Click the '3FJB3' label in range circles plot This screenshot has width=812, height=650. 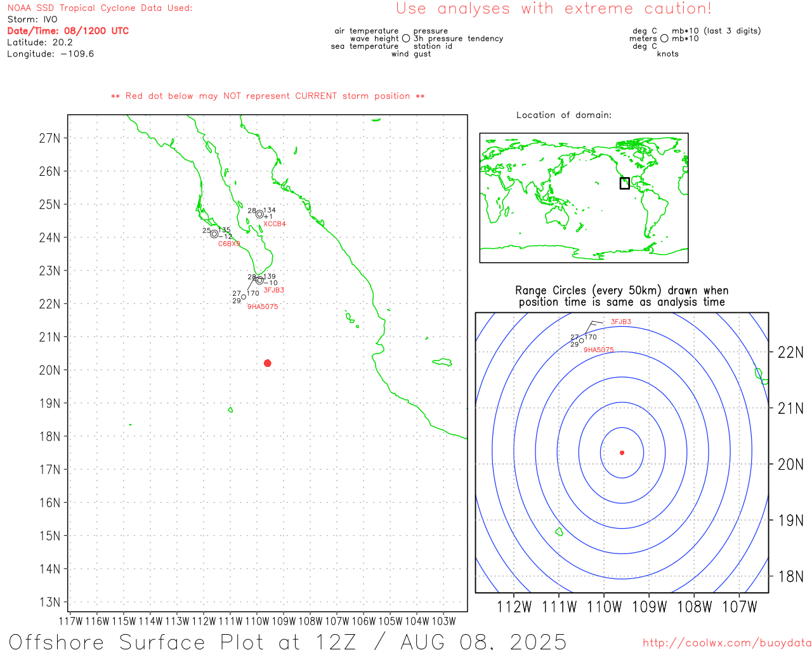(x=621, y=322)
